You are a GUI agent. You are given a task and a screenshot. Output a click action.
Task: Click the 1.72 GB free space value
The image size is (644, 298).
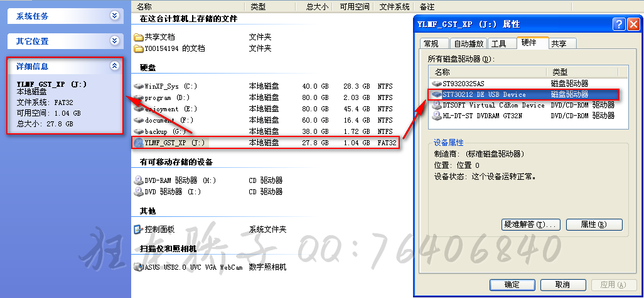coord(357,132)
